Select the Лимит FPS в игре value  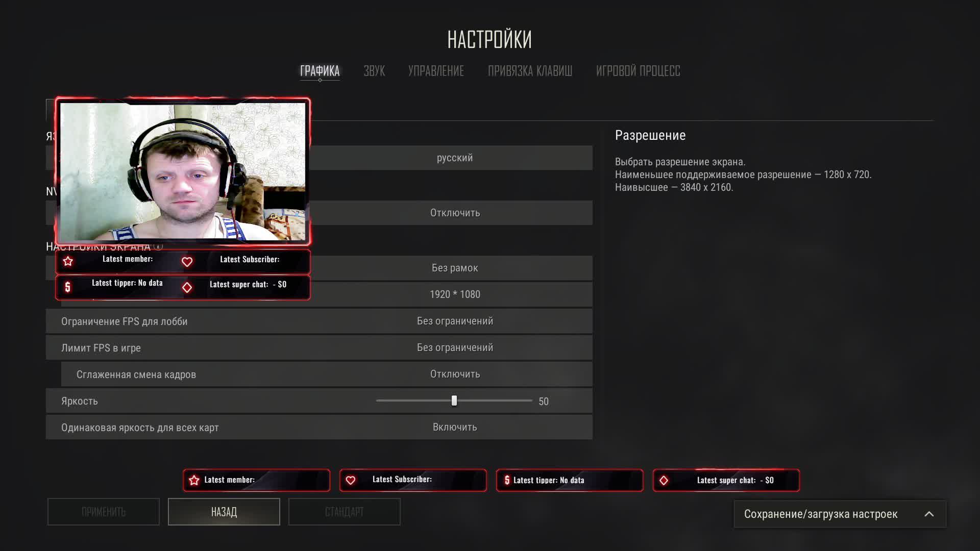tap(455, 347)
